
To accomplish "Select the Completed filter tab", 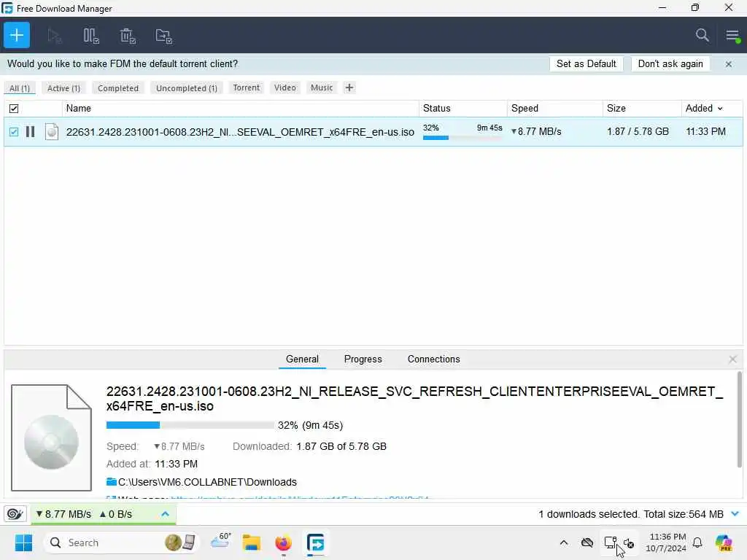I will pyautogui.click(x=118, y=88).
